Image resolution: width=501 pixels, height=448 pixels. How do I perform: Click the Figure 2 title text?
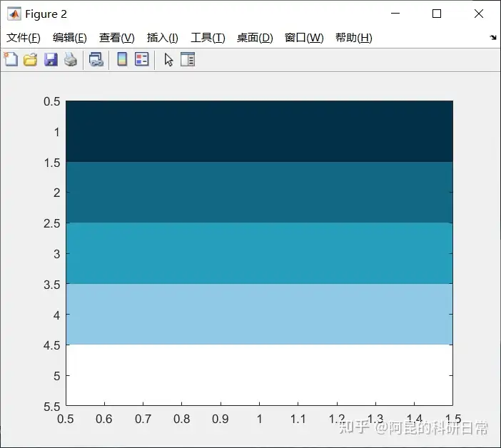[x=46, y=14]
